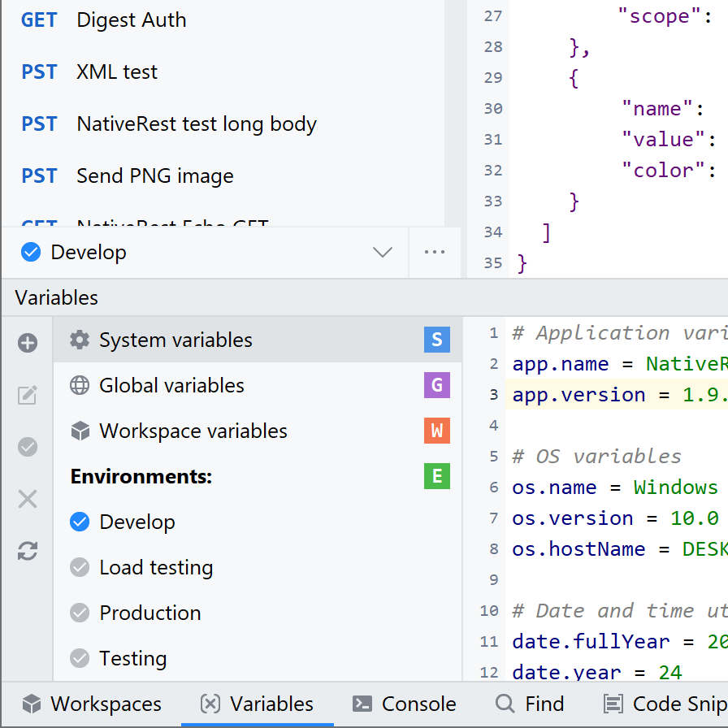
Task: Open the Code Snippets tab
Action: (x=665, y=704)
